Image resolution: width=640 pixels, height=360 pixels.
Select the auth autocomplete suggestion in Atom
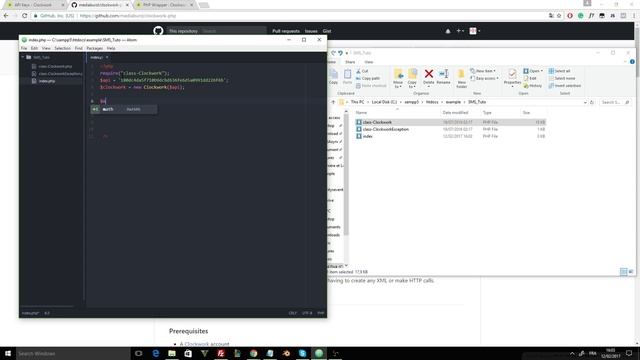(123, 109)
